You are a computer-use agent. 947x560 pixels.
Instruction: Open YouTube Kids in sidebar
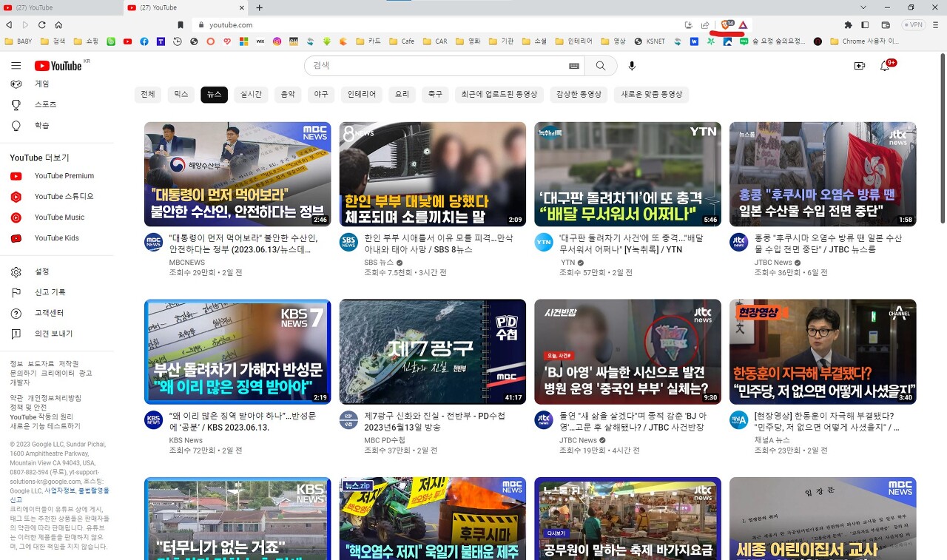click(57, 238)
